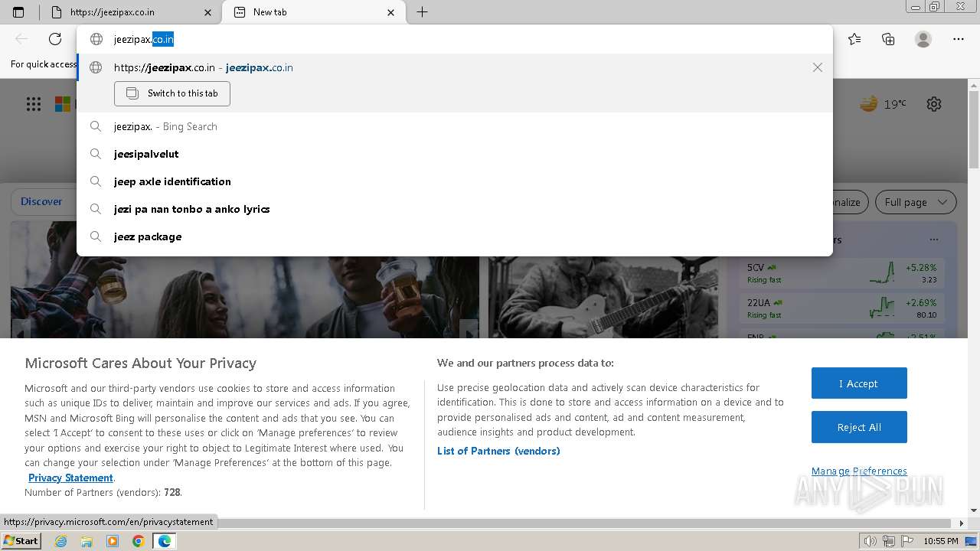Choose jeesipalvelut search suggestion
The image size is (980, 551).
click(x=455, y=154)
